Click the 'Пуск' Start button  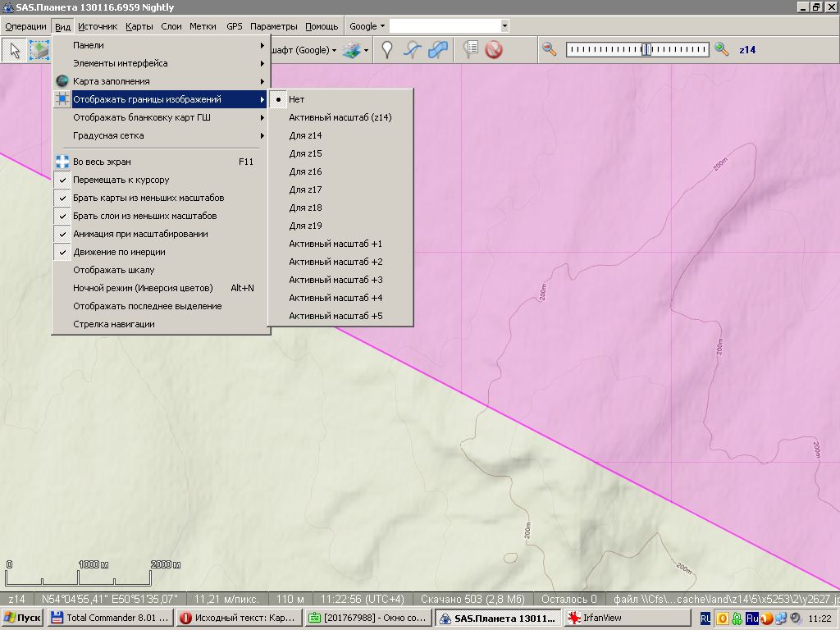(x=22, y=618)
